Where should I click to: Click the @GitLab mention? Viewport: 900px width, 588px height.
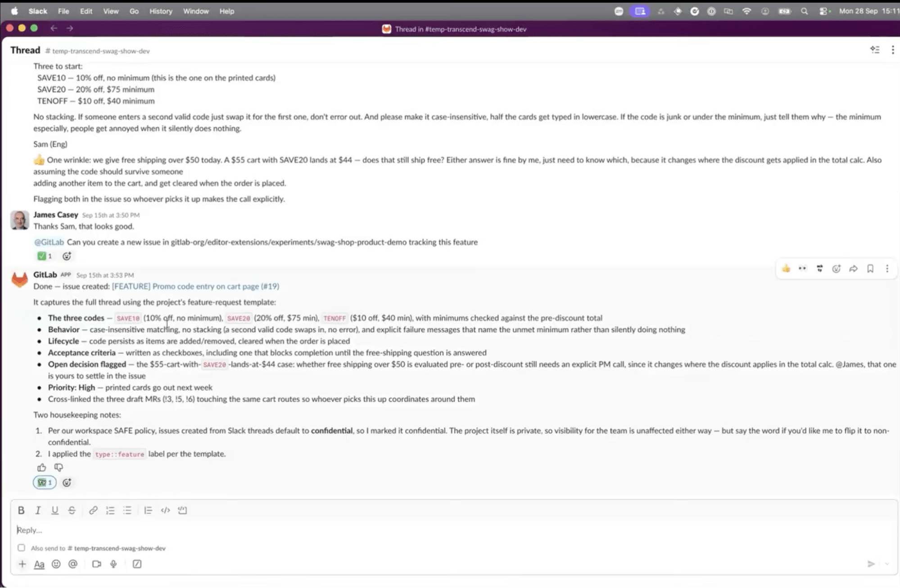pyautogui.click(x=49, y=242)
